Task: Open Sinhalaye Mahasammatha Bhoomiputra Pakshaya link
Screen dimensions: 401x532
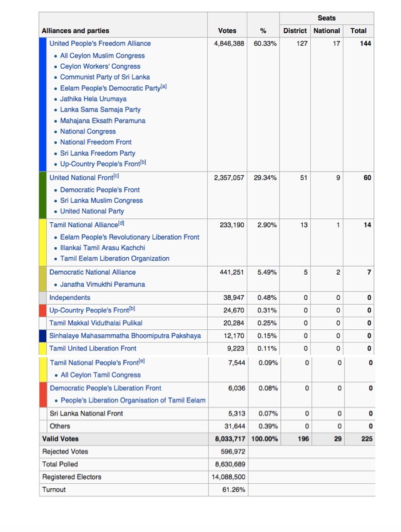Action: (125, 336)
